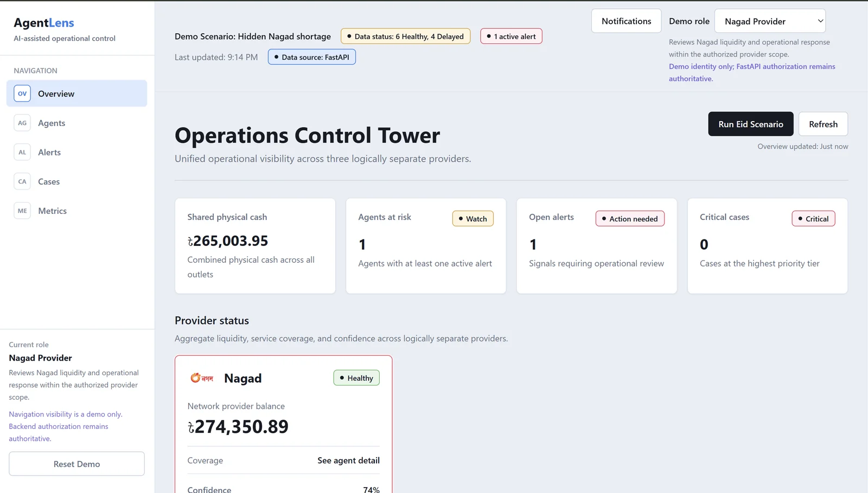Click See agent detail in Nagad card

click(348, 460)
